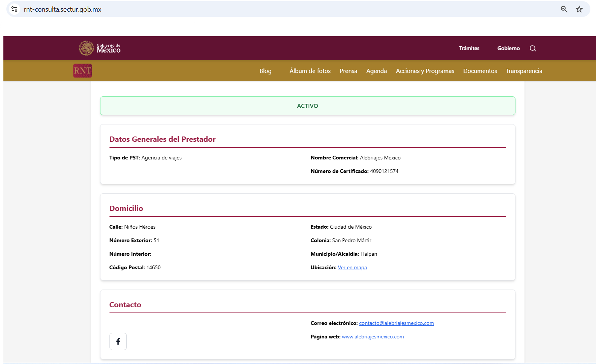Image resolution: width=596 pixels, height=364 pixels.
Task: Open Álbum de fotos page
Action: click(310, 71)
